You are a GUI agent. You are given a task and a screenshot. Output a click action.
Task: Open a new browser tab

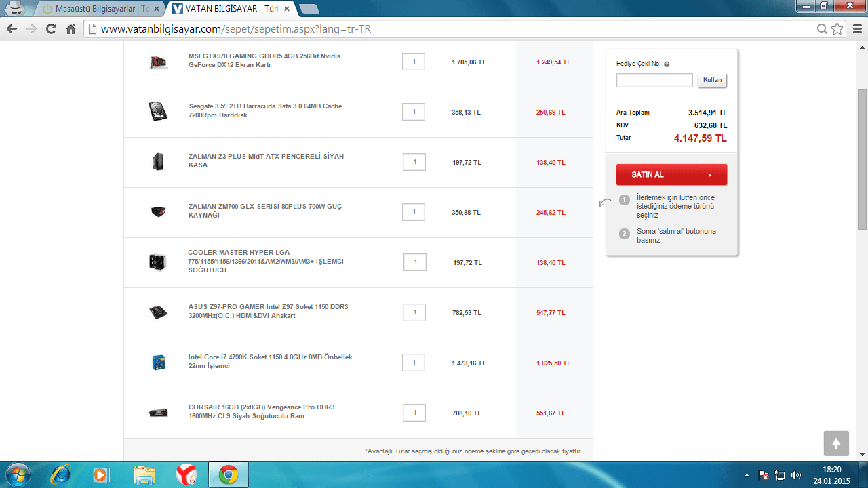point(309,9)
